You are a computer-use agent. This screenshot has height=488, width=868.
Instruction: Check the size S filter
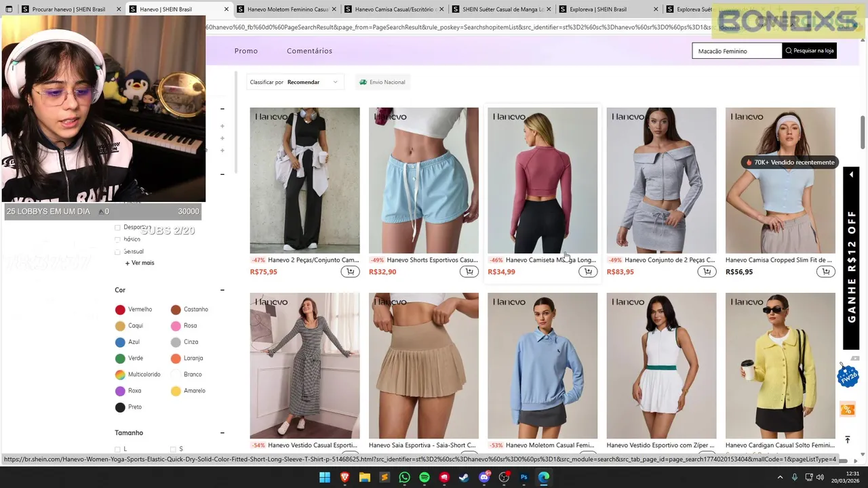173,449
